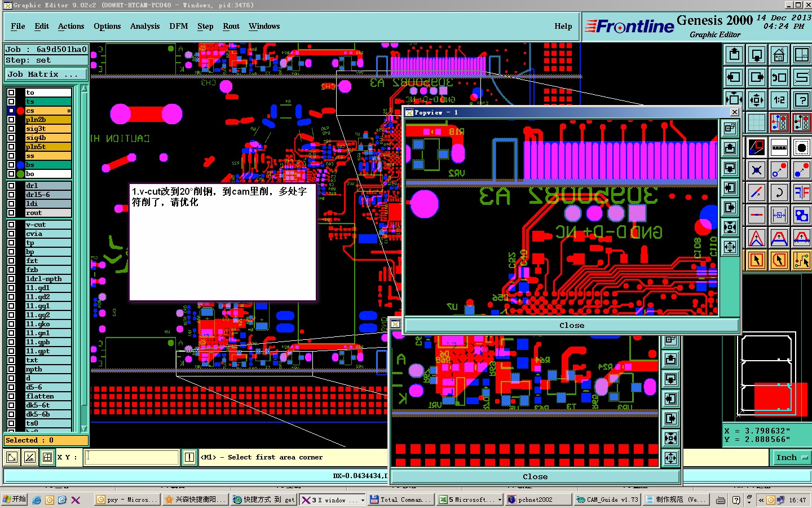
Task: Click the pan right view icon
Action: click(x=757, y=77)
